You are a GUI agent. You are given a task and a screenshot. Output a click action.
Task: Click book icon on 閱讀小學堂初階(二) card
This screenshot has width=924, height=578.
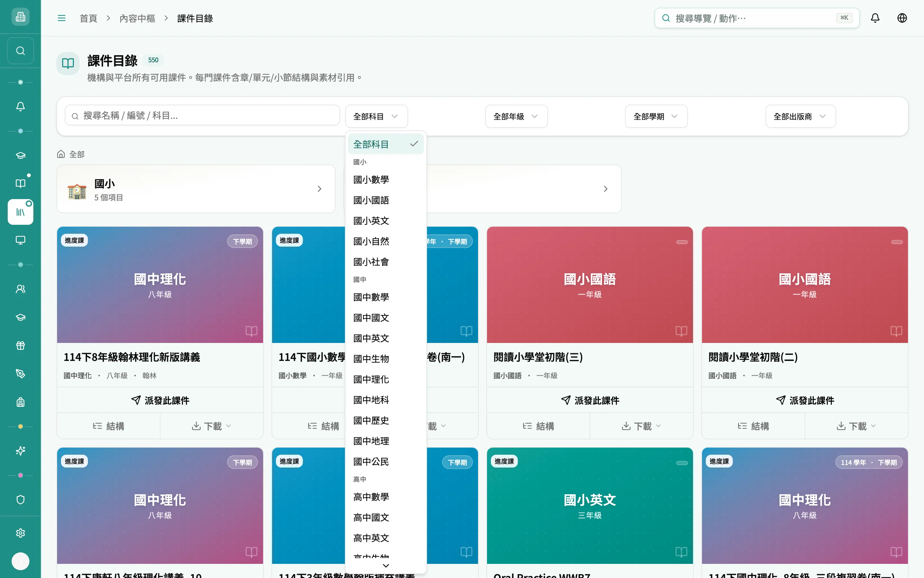coord(896,331)
